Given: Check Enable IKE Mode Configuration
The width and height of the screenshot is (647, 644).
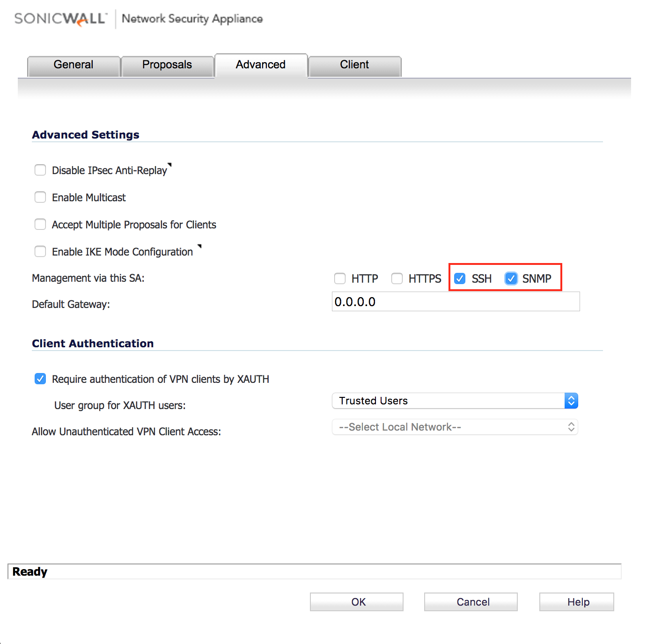Looking at the screenshot, I should 40,251.
